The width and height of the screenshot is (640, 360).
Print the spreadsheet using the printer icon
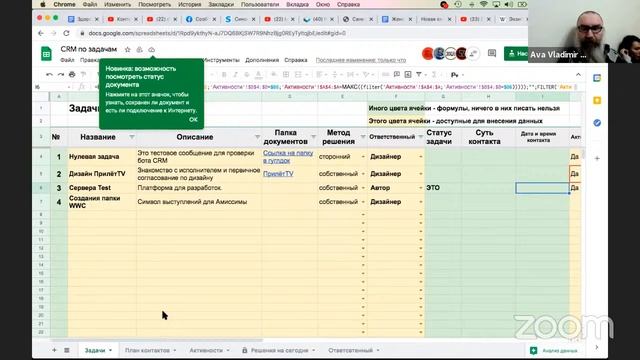click(72, 74)
